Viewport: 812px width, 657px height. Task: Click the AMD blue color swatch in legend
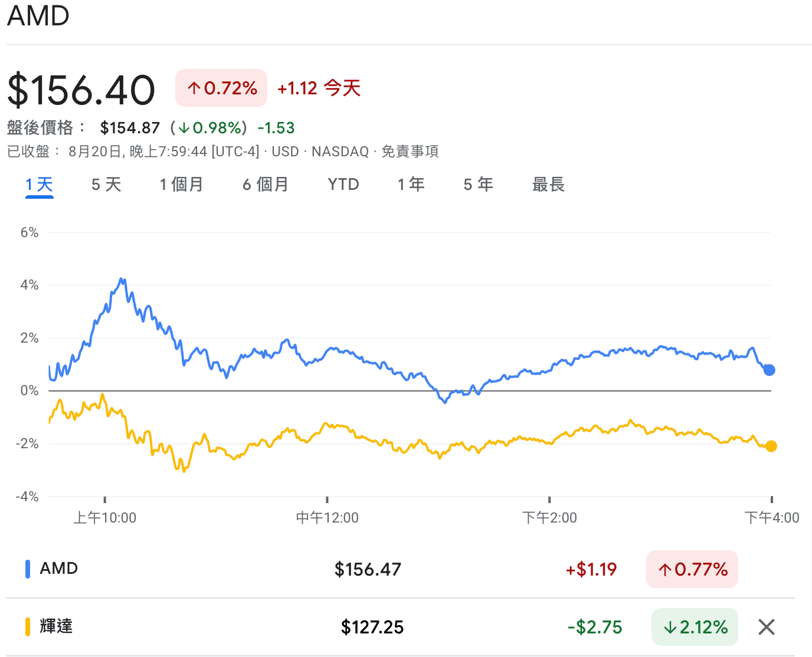tap(28, 569)
